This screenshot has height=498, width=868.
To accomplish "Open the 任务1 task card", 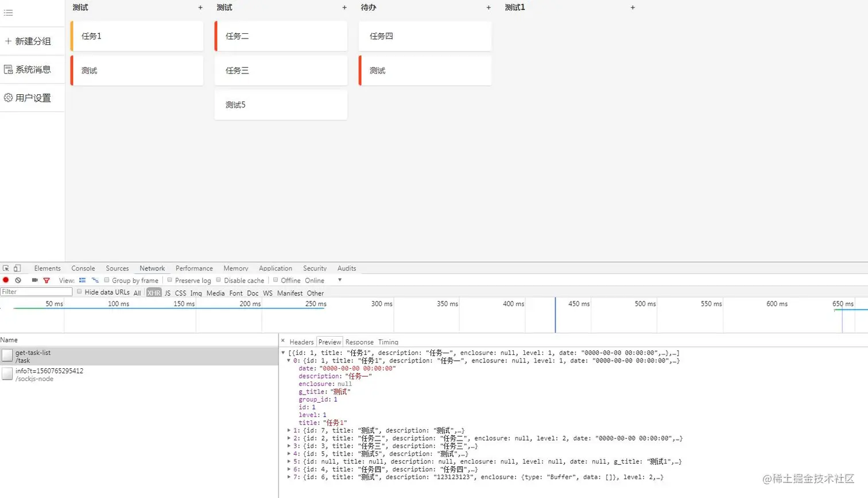I will click(137, 36).
